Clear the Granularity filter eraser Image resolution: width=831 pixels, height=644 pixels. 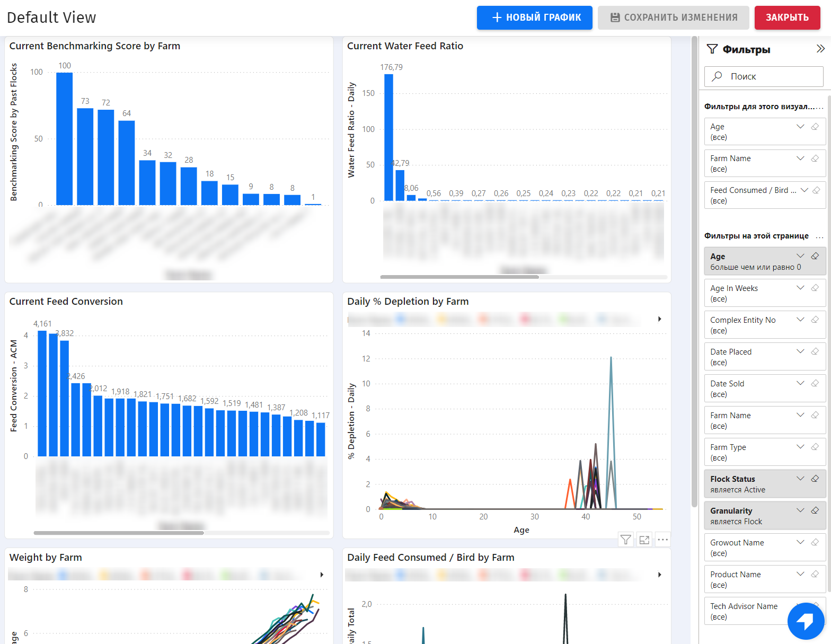point(815,510)
